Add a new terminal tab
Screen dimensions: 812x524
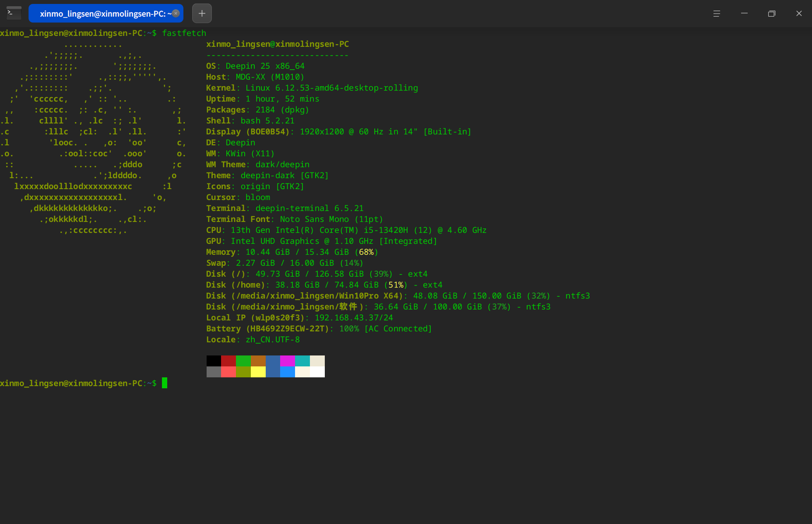pos(202,13)
